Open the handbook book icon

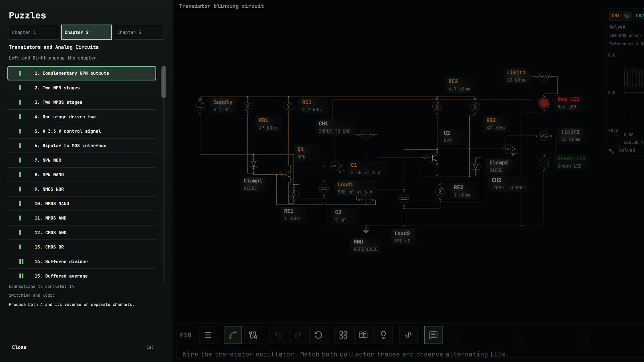363,335
